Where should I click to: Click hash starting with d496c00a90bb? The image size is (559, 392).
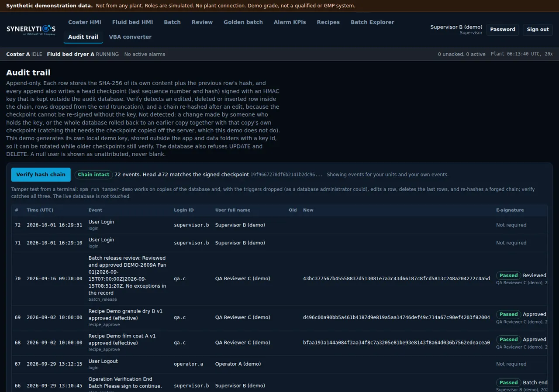pyautogui.click(x=397, y=317)
